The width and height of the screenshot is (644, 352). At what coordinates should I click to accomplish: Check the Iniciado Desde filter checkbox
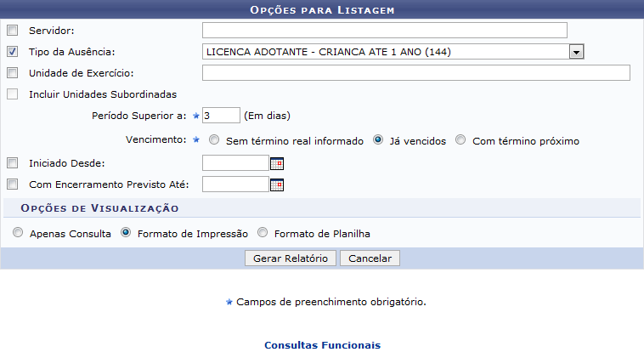coord(12,163)
